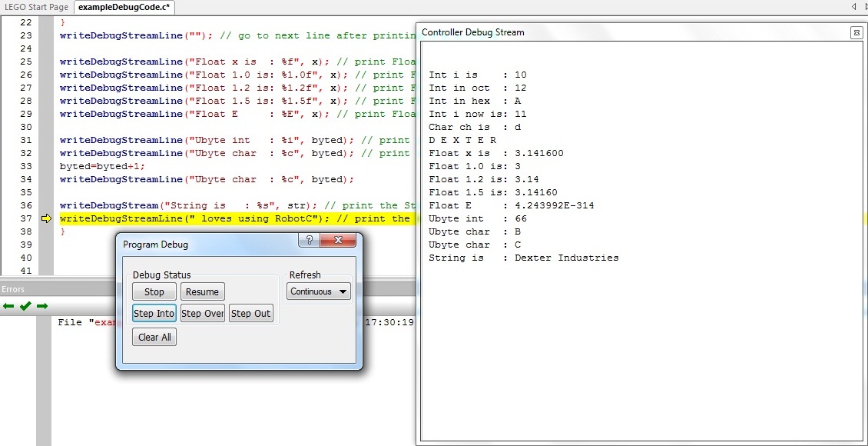Click debug output 'Char ch is : d'
Screen dimensions: 868x446
click(x=475, y=127)
